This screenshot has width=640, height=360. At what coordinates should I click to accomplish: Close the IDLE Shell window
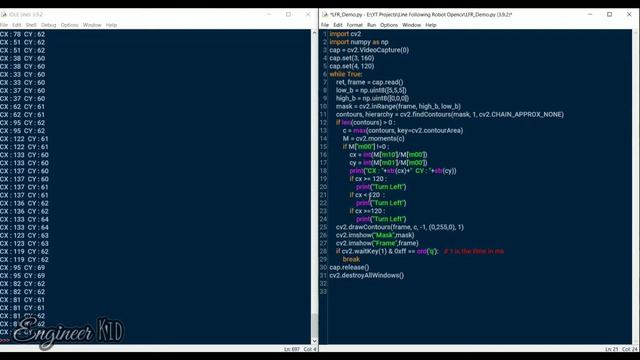[308, 14]
